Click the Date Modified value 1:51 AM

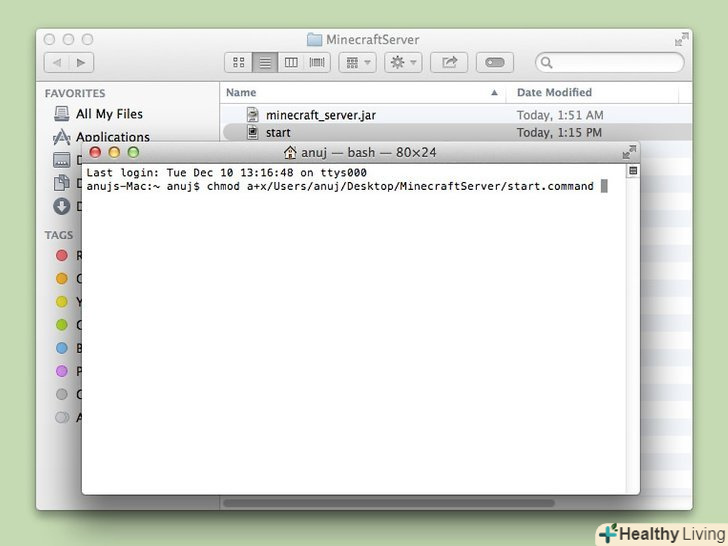point(560,115)
